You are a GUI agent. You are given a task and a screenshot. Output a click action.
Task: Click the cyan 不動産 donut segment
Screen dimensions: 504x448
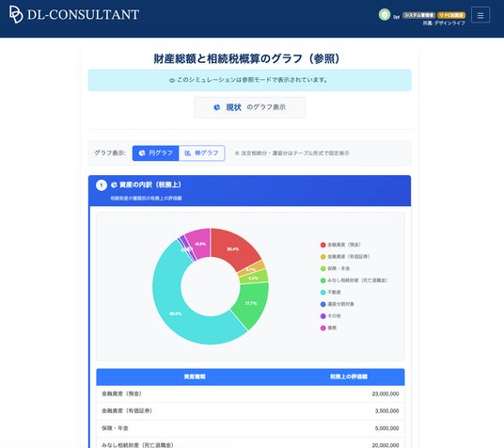[x=175, y=313]
